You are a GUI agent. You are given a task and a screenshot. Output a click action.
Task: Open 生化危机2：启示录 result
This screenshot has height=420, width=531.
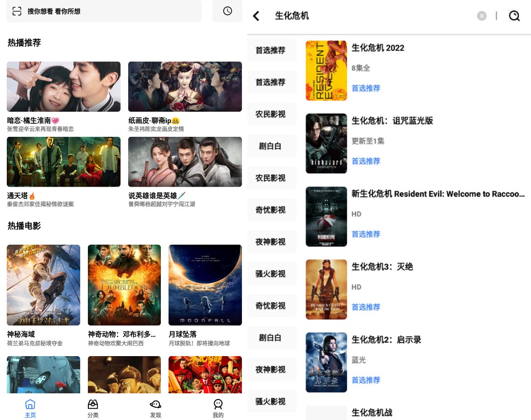click(x=386, y=340)
